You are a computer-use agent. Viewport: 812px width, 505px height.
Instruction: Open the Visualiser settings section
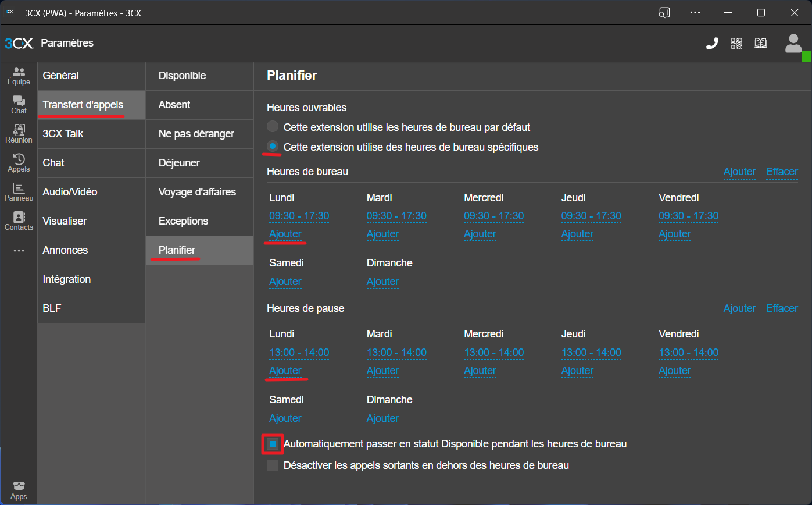coord(91,221)
